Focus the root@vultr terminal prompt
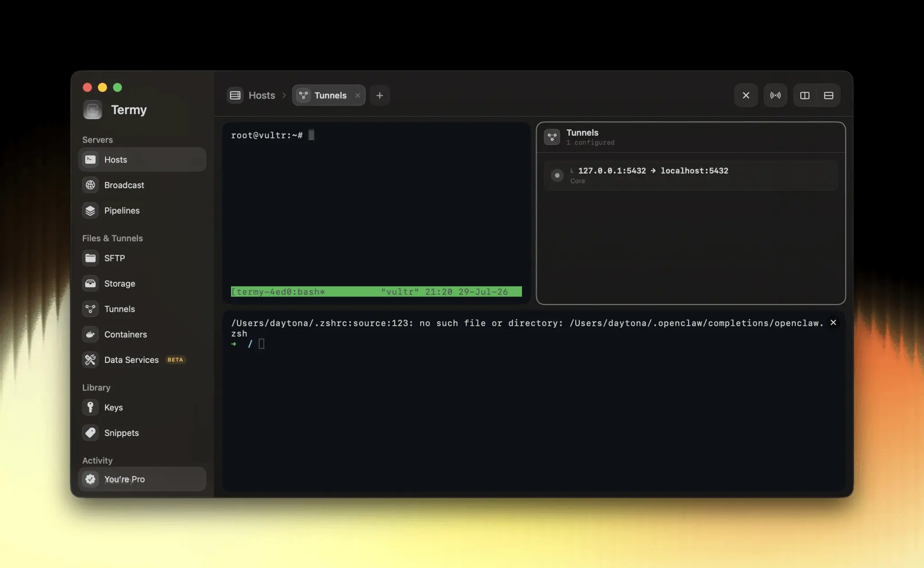924x568 pixels. 267,135
